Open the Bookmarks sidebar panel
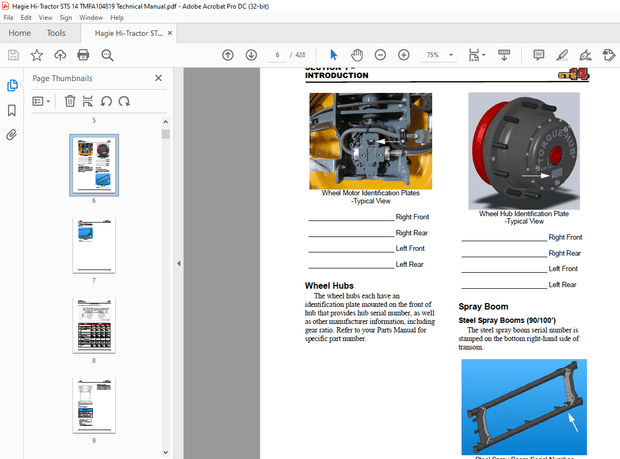Image resolution: width=620 pixels, height=459 pixels. [x=12, y=110]
